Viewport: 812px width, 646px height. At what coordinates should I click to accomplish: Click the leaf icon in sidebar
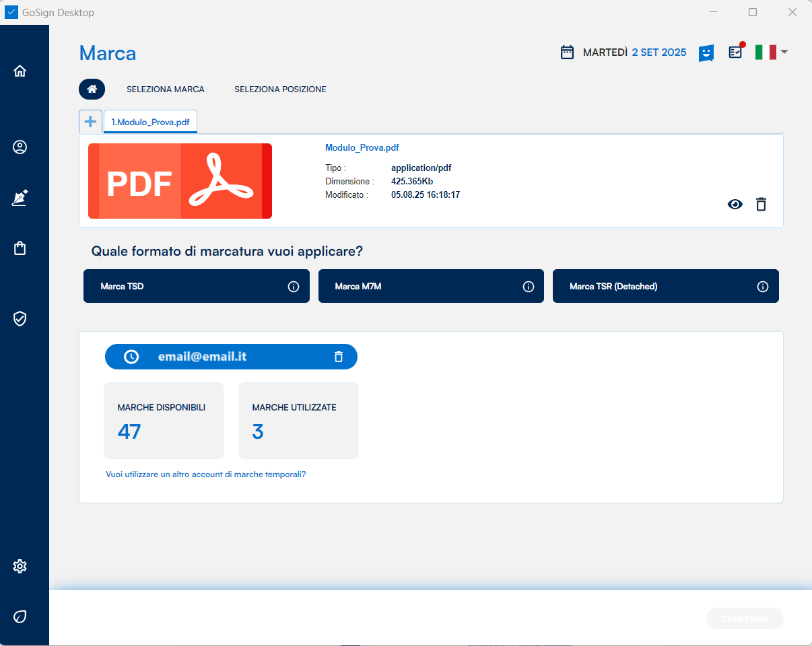[20, 616]
